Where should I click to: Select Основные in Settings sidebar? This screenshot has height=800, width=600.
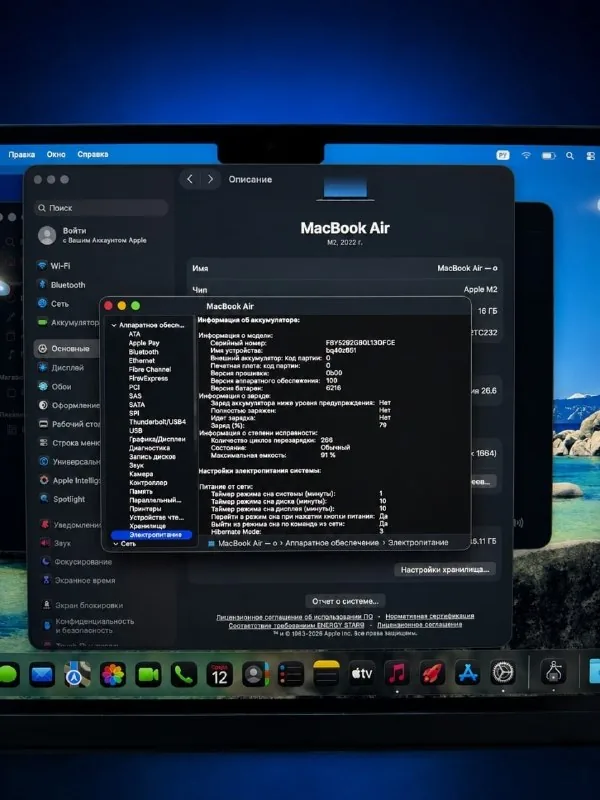(67, 348)
